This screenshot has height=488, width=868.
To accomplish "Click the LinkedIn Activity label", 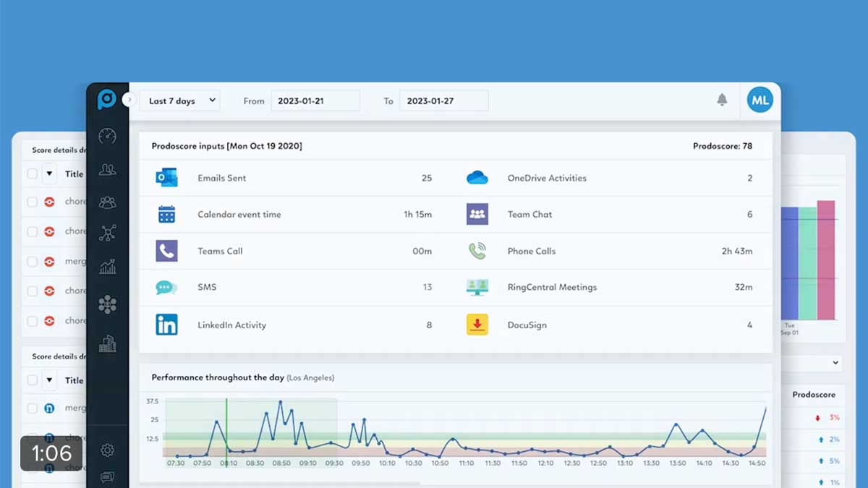I will [231, 325].
